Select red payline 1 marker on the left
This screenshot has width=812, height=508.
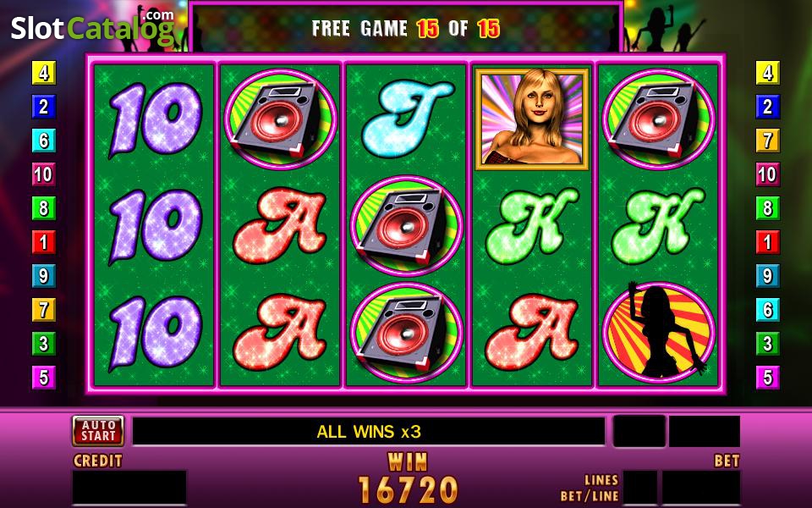(44, 242)
